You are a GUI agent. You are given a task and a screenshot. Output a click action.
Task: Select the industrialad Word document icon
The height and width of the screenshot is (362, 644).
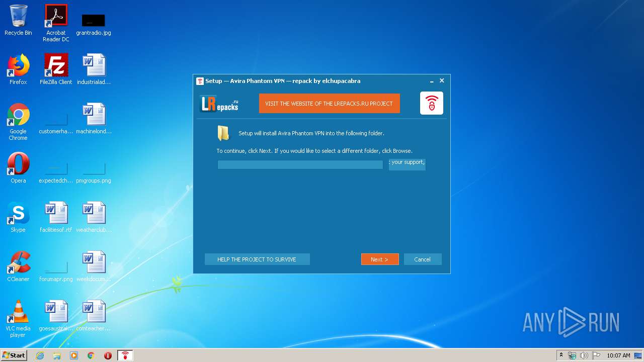click(x=94, y=69)
